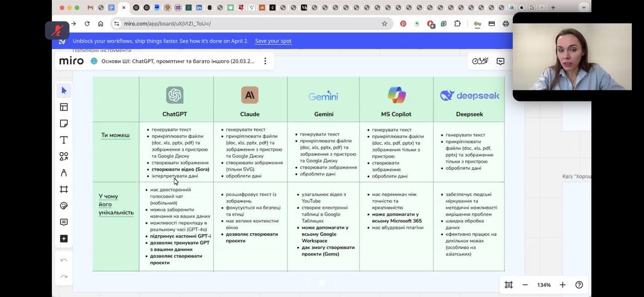Image resolution: width=644 pixels, height=297 pixels.
Task: Open the stickers and emoji tool
Action: pyautogui.click(x=64, y=206)
